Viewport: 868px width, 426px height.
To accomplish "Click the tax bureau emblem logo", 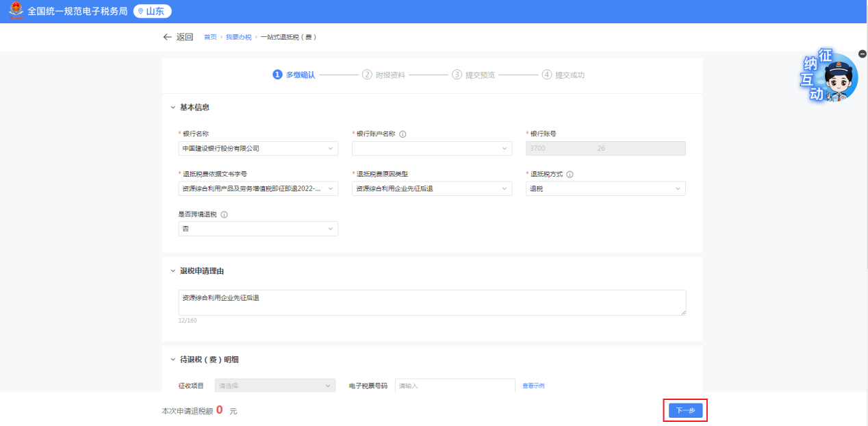I will click(x=15, y=12).
